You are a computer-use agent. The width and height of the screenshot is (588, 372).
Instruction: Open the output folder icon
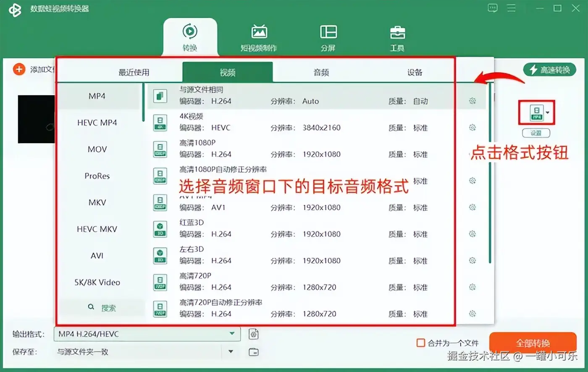[254, 352]
